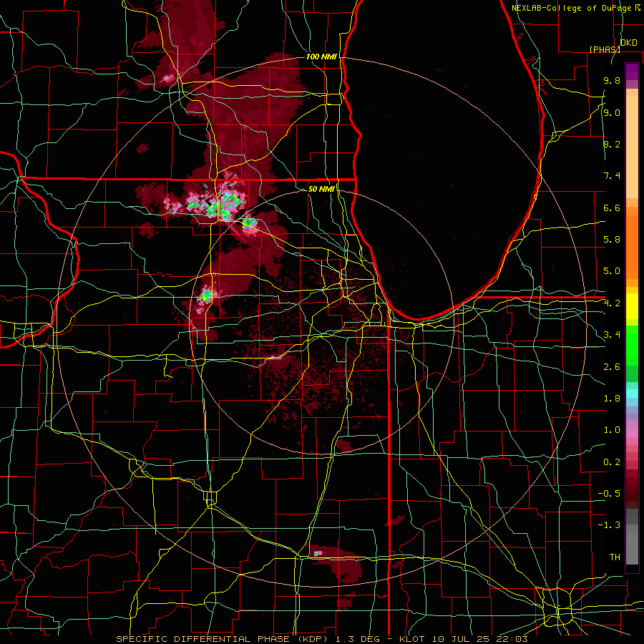Viewport: 644px width, 644px height.
Task: Pick the purple band atop the color bar
Action: (x=632, y=72)
